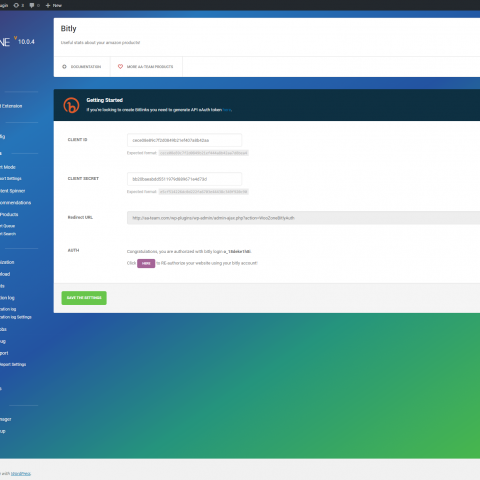The height and width of the screenshot is (480, 480).
Task: Click the purple HERE re-authorize button
Action: pyautogui.click(x=146, y=263)
